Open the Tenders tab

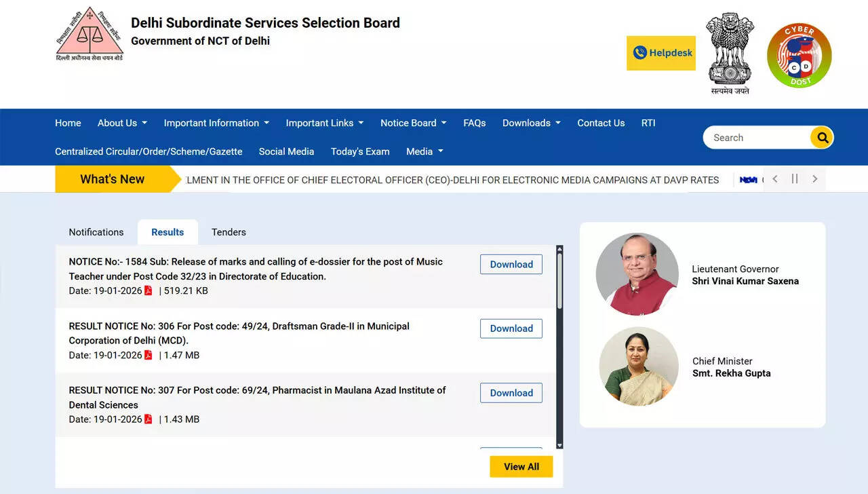tap(228, 232)
